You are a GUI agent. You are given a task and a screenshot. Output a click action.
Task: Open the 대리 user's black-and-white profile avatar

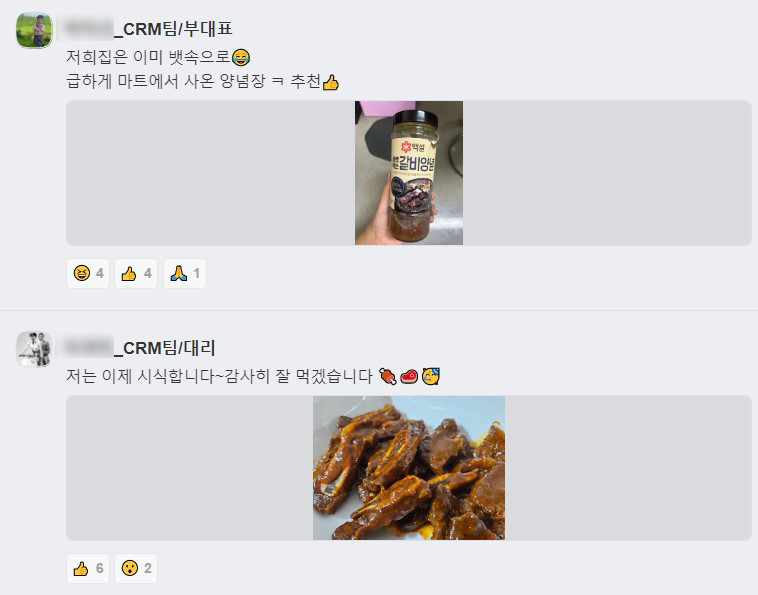point(34,349)
